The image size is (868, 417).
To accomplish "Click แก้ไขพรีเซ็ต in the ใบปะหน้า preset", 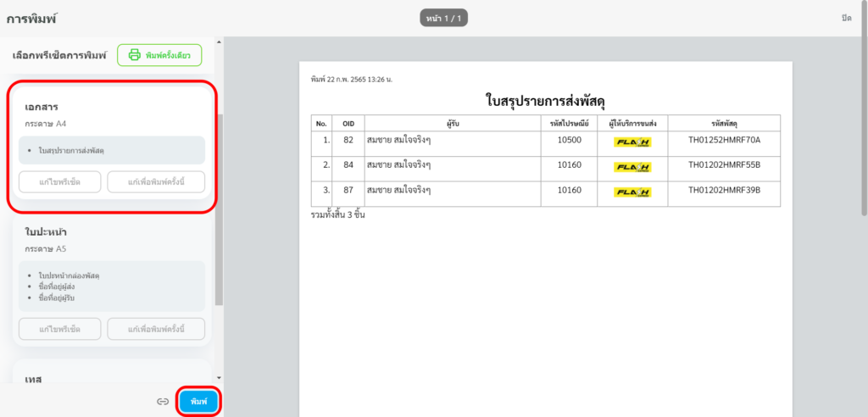I will point(60,329).
